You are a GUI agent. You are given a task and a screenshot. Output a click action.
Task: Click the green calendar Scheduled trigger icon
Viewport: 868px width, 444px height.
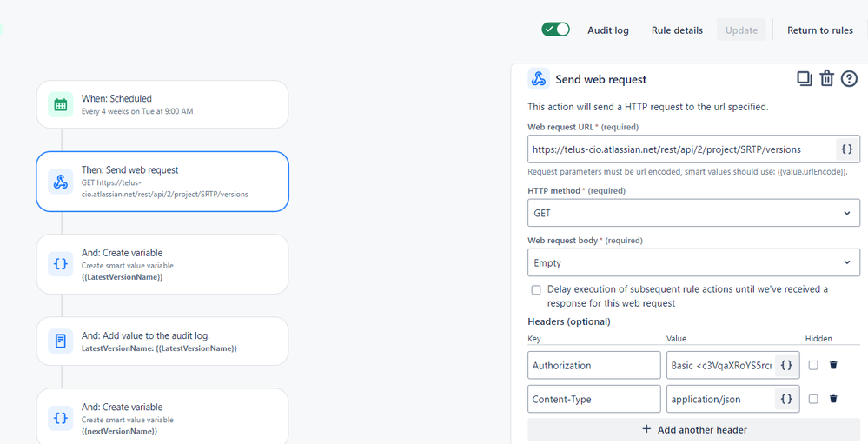61,105
